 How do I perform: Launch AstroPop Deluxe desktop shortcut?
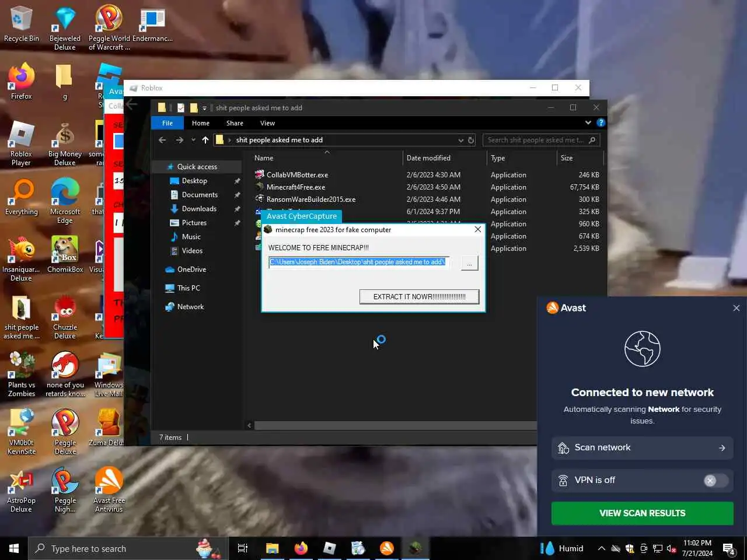click(x=22, y=490)
